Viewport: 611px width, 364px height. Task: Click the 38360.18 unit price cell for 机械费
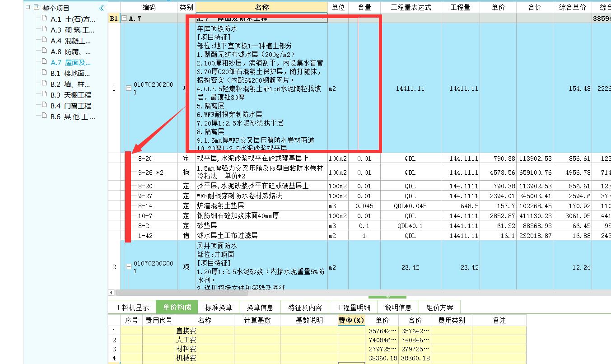point(382,358)
